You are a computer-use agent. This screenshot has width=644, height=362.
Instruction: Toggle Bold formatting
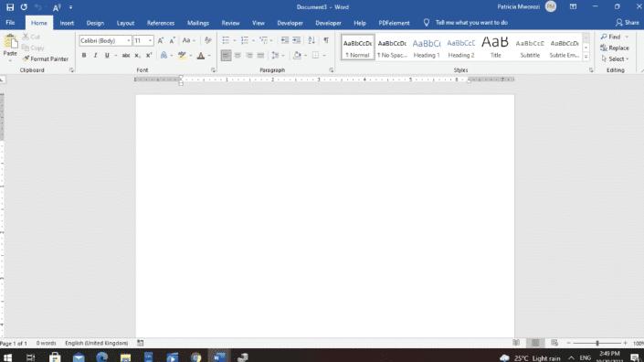pos(84,55)
